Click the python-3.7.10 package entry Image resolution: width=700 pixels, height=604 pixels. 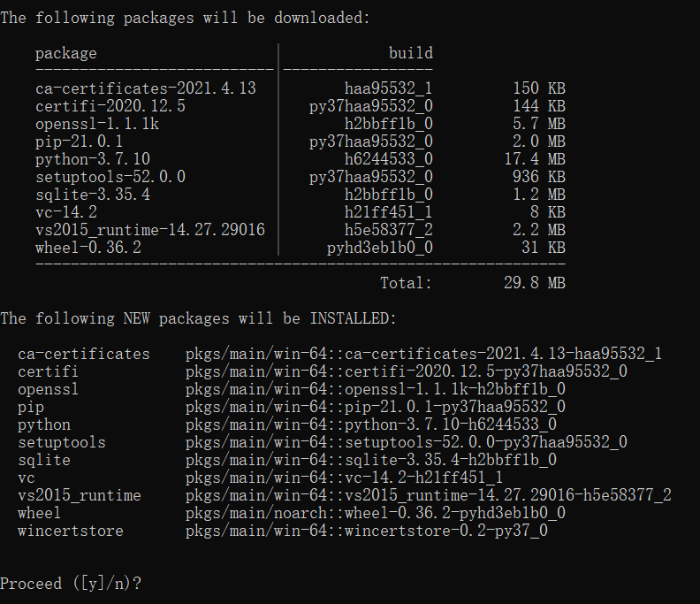pos(93,159)
